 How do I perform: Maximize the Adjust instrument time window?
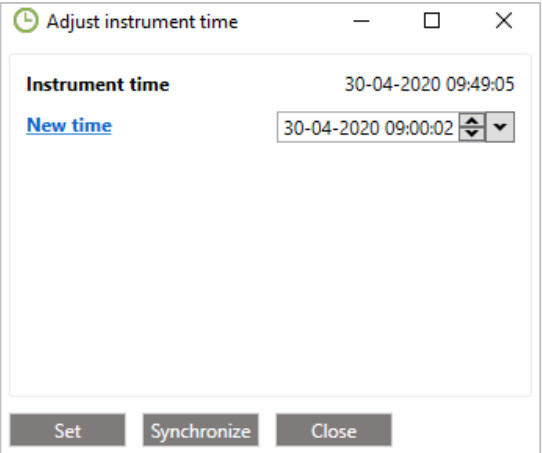click(x=432, y=21)
